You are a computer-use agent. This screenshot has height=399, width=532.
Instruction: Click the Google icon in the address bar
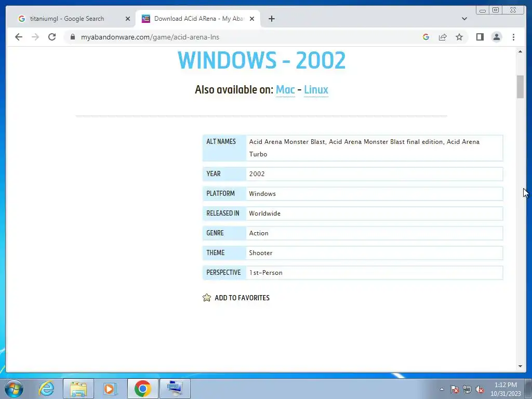(x=426, y=37)
